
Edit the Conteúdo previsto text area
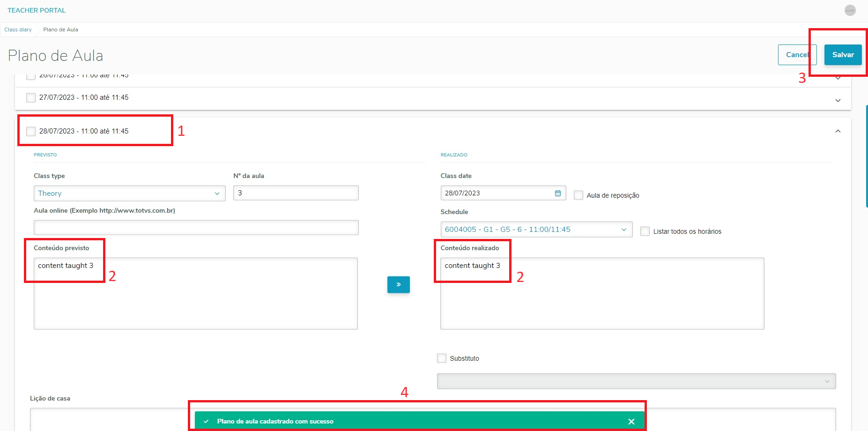196,294
